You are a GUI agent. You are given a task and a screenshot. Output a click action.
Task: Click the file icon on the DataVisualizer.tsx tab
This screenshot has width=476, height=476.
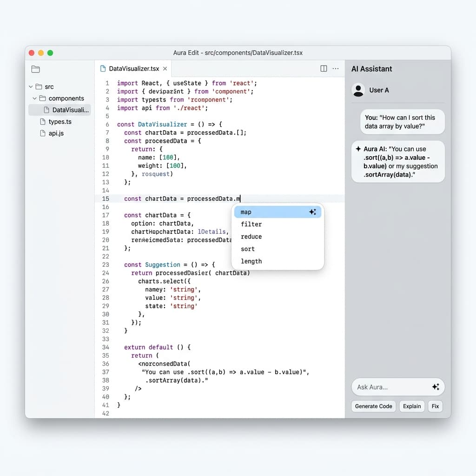(103, 68)
